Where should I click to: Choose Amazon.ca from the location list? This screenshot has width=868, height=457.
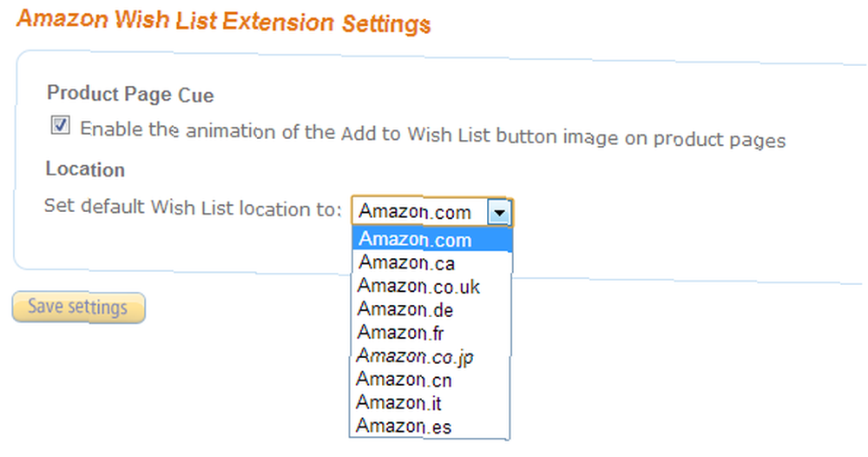pyautogui.click(x=432, y=262)
